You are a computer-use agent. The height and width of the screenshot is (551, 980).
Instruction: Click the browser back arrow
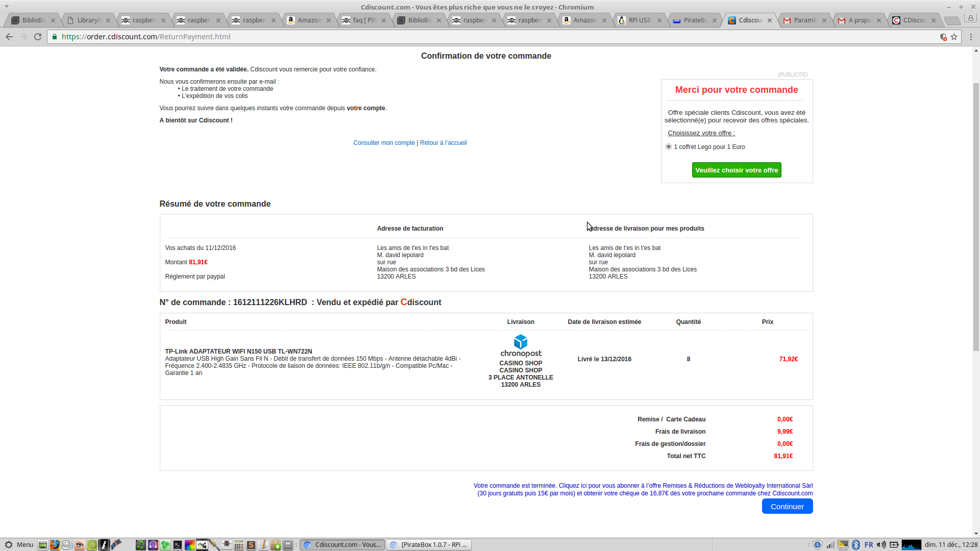pyautogui.click(x=9, y=37)
